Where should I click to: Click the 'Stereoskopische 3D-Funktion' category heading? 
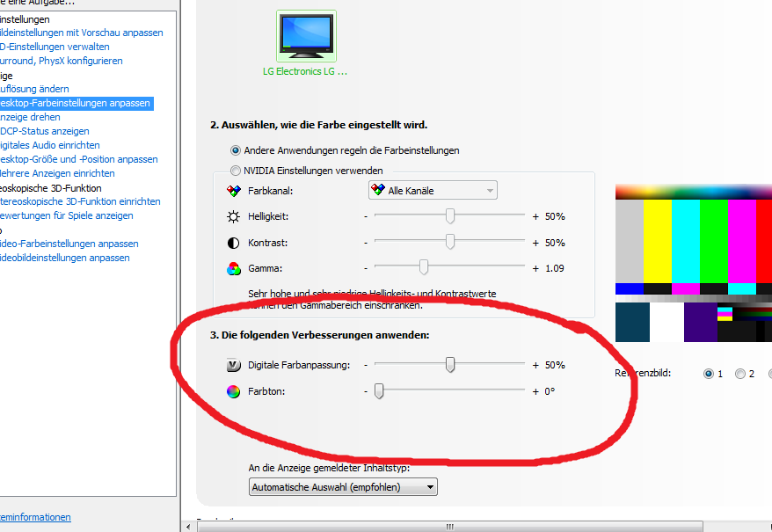click(x=51, y=188)
